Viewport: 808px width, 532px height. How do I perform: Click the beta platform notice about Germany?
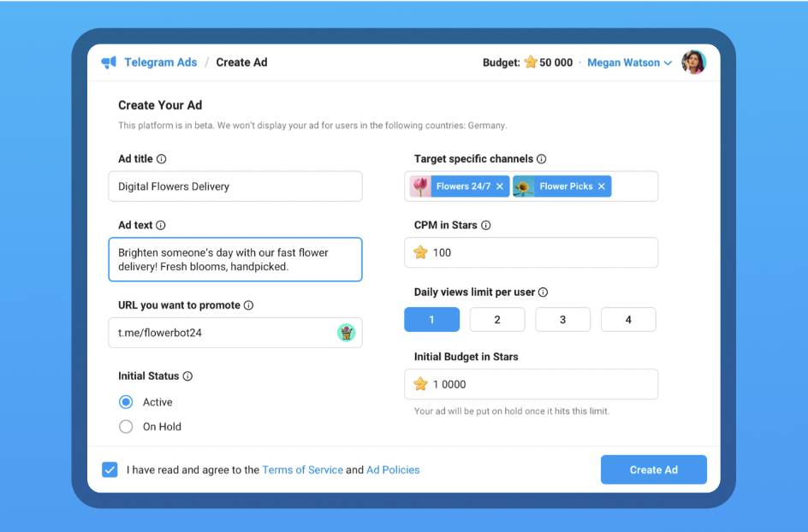[312, 125]
